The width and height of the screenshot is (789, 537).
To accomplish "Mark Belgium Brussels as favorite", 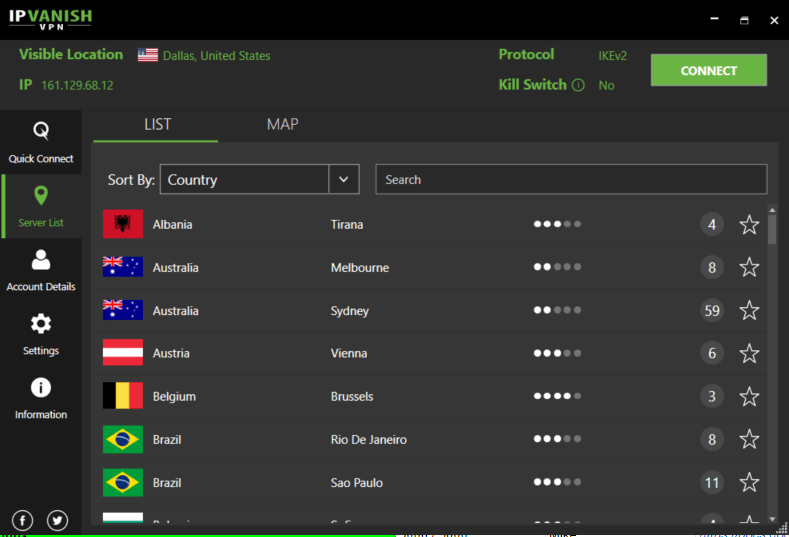I will [749, 397].
